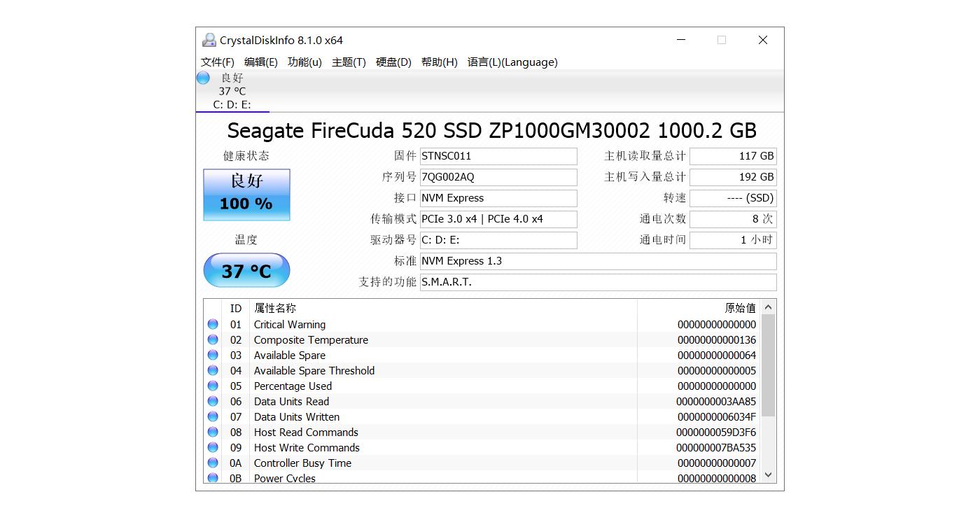Screen dimensions: 980x520
Task: Click the status orb for Available Spare
Action: [213, 356]
